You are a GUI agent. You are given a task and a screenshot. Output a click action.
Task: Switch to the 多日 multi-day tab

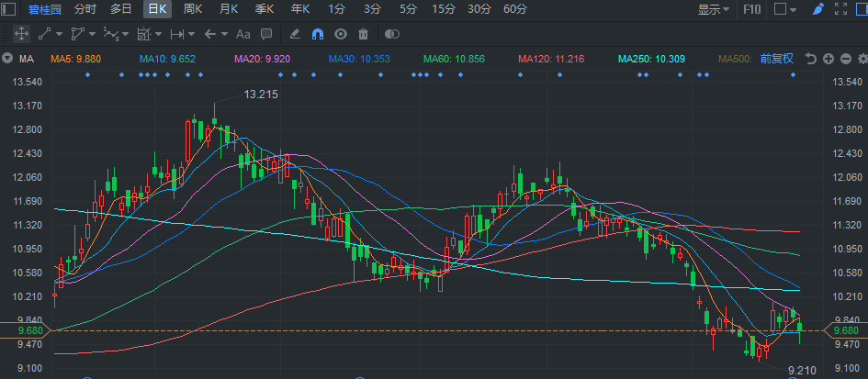[120, 9]
